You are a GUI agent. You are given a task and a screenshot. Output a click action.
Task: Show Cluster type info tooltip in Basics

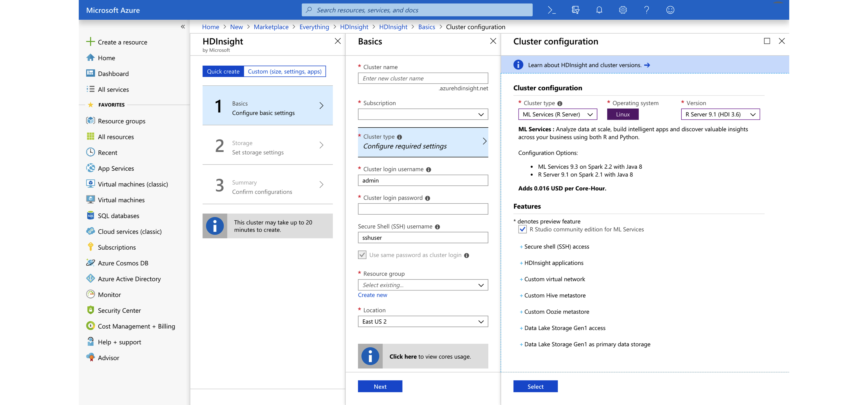coord(400,137)
